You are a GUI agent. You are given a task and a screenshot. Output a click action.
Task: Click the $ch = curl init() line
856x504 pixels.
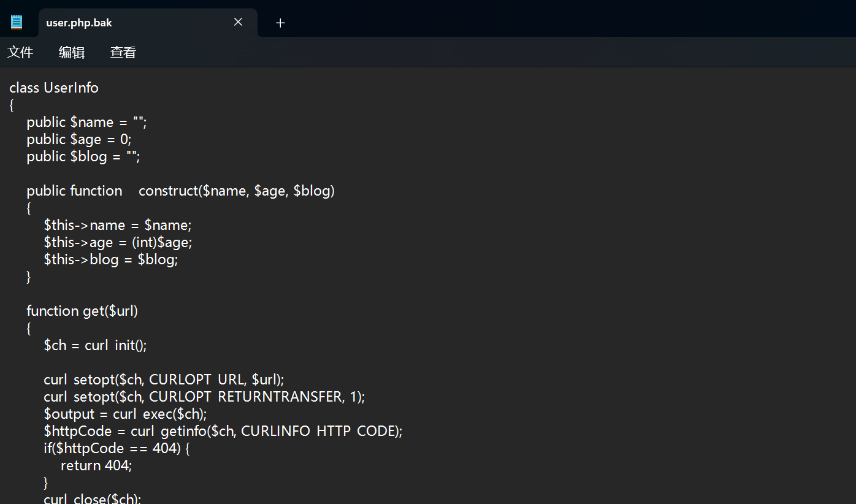(x=95, y=345)
